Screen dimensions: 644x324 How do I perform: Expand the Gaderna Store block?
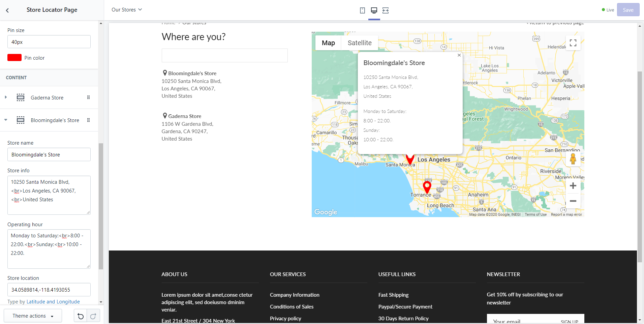[6, 97]
